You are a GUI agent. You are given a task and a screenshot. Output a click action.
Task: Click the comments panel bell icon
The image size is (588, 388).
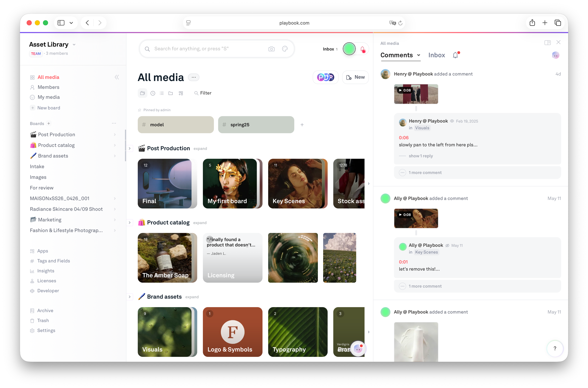click(x=455, y=55)
